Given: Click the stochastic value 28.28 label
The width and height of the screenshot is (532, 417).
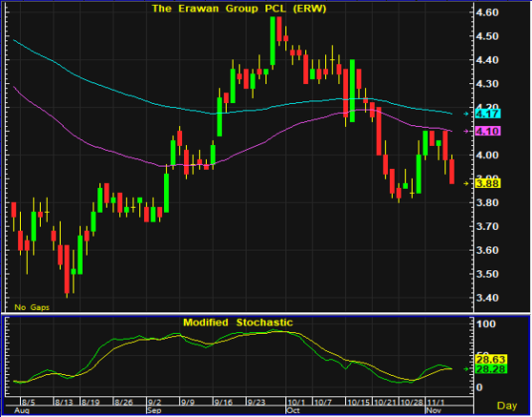Looking at the screenshot, I should tap(491, 368).
